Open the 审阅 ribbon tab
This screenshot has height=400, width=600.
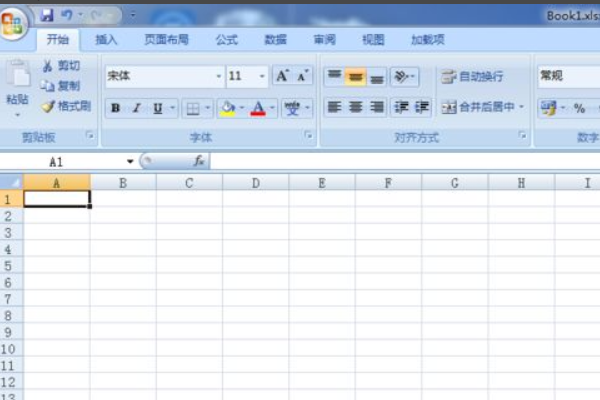point(324,39)
